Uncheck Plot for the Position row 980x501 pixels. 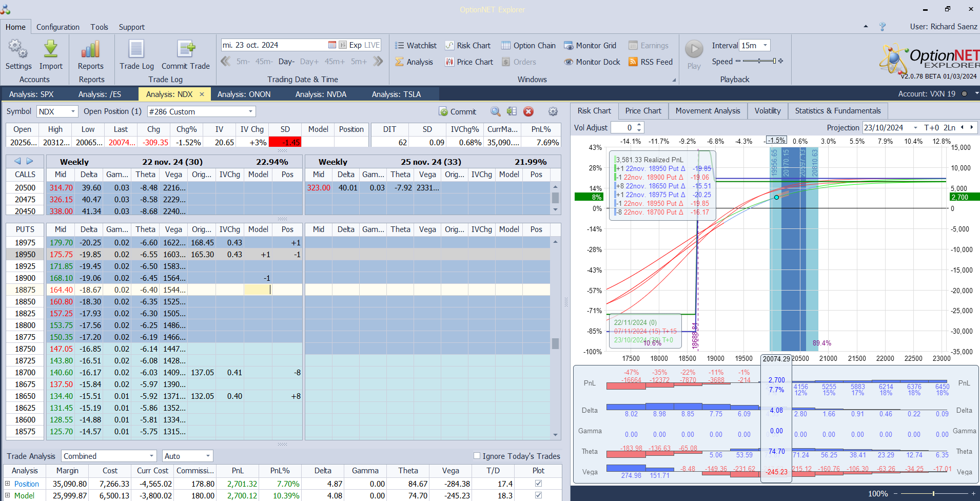coord(538,483)
